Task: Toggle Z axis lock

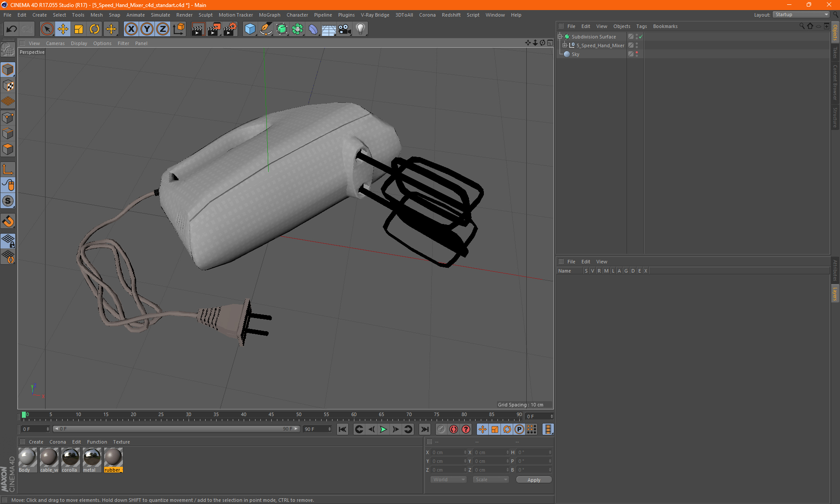Action: pos(163,29)
